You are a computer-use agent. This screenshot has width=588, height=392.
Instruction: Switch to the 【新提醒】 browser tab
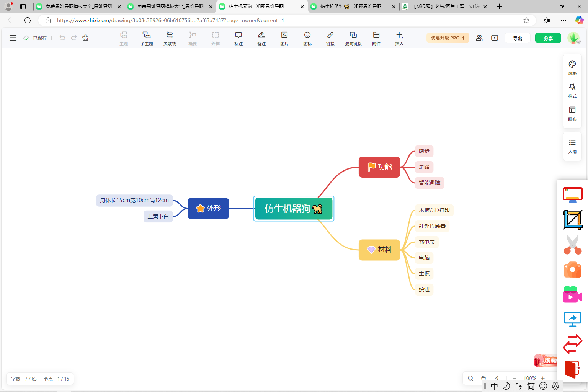446,7
